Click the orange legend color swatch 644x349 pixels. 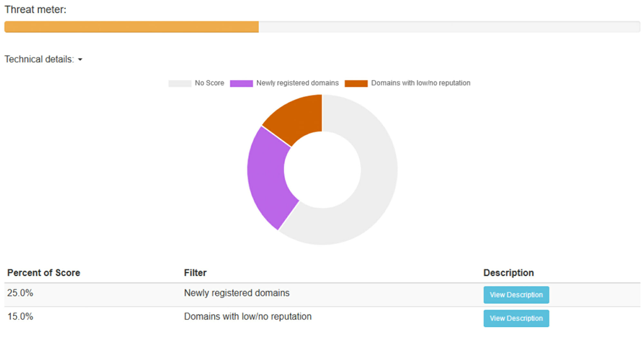click(x=356, y=83)
